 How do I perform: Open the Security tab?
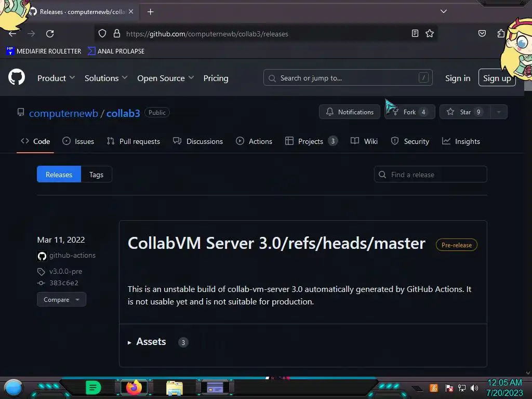point(410,141)
